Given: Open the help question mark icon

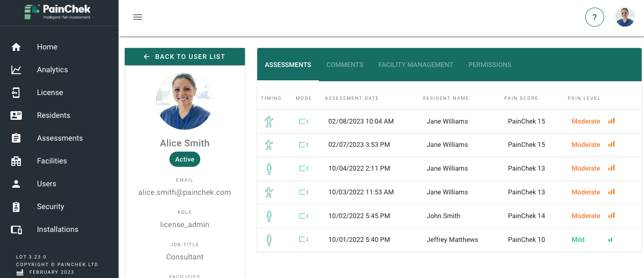Looking at the screenshot, I should coord(595,17).
